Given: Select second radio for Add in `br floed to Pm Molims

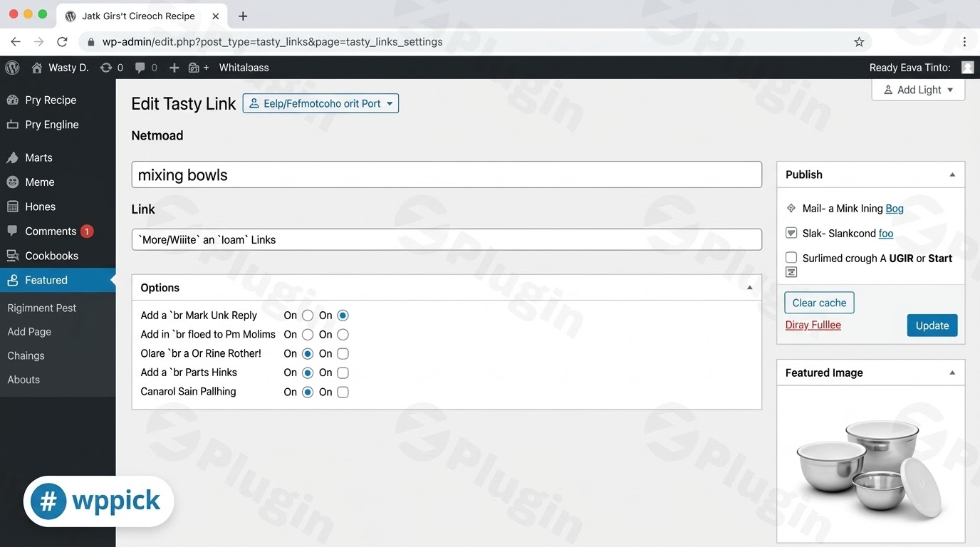Looking at the screenshot, I should click(343, 335).
